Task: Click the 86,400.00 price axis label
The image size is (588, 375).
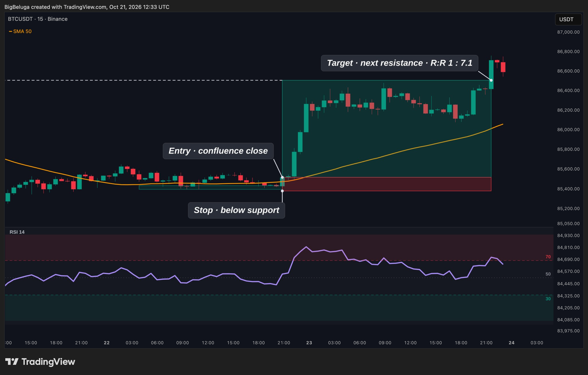Action: pyautogui.click(x=568, y=91)
